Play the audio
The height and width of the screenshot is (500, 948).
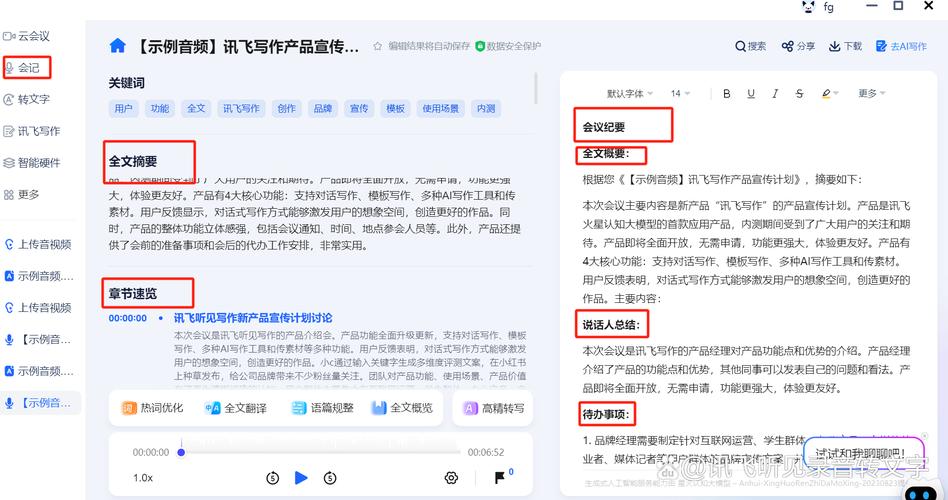(x=301, y=478)
